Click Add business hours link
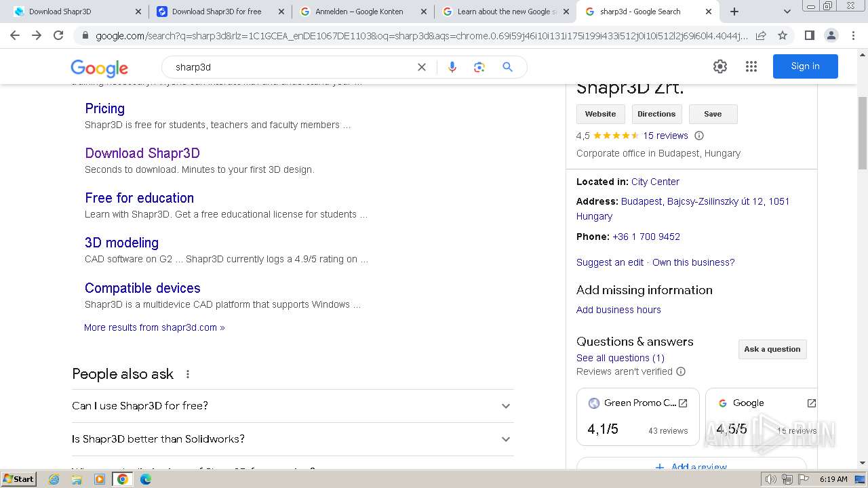This screenshot has width=868, height=488. tap(618, 310)
